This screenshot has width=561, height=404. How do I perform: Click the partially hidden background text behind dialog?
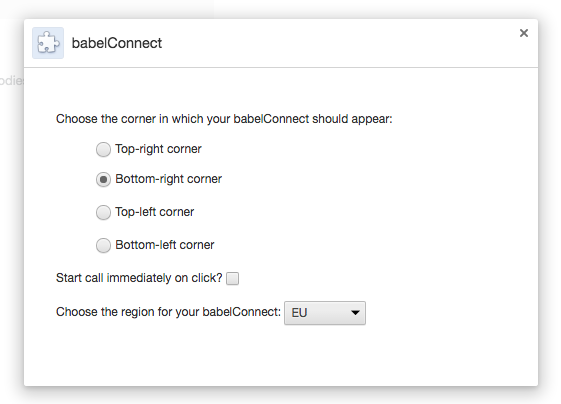[x=11, y=81]
